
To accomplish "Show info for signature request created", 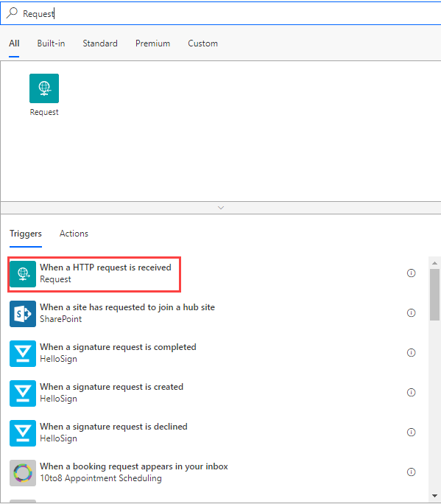I will click(411, 393).
